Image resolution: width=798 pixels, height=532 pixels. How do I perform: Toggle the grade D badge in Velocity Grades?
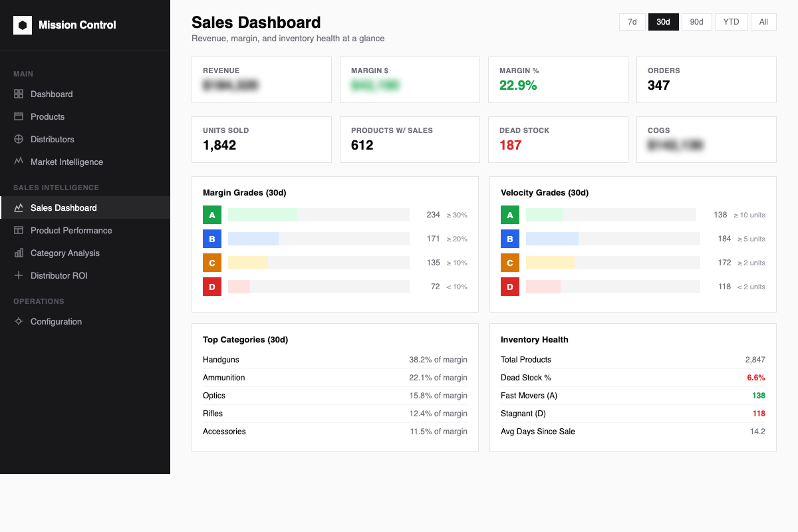point(510,287)
